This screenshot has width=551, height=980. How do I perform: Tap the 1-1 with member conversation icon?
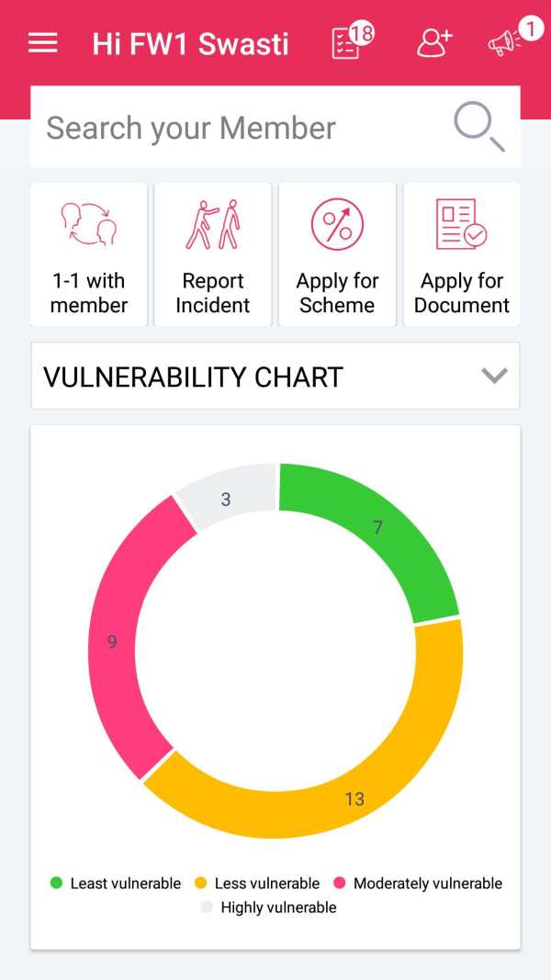[x=89, y=224]
